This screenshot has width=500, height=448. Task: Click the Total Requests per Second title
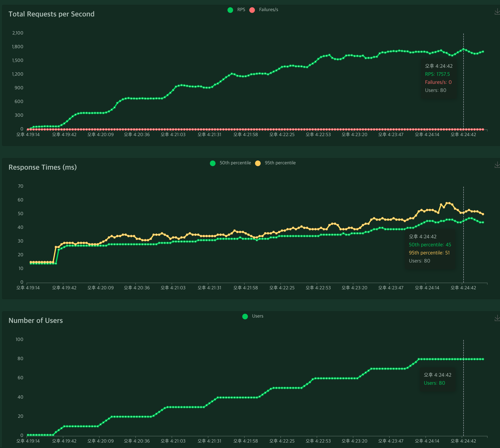(x=51, y=14)
